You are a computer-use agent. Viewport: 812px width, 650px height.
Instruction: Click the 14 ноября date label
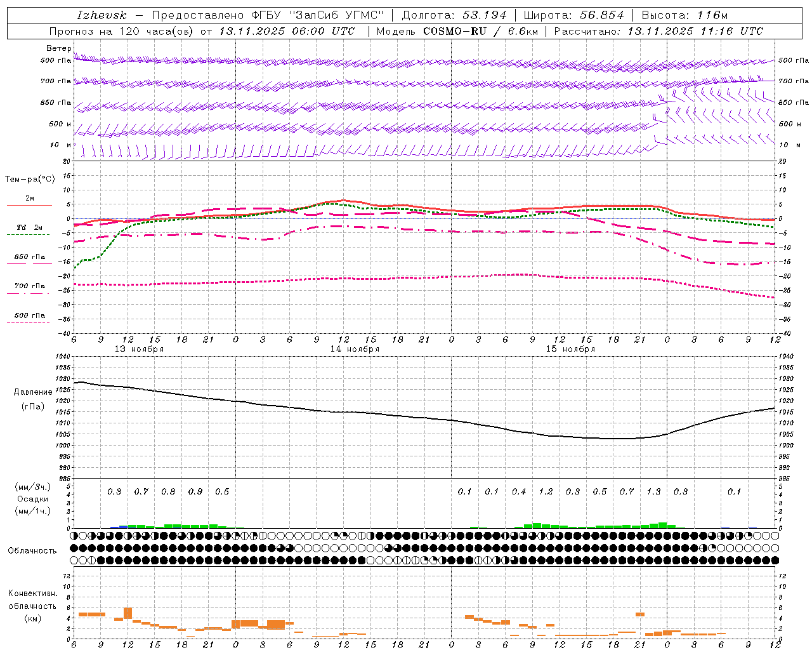coord(355,349)
